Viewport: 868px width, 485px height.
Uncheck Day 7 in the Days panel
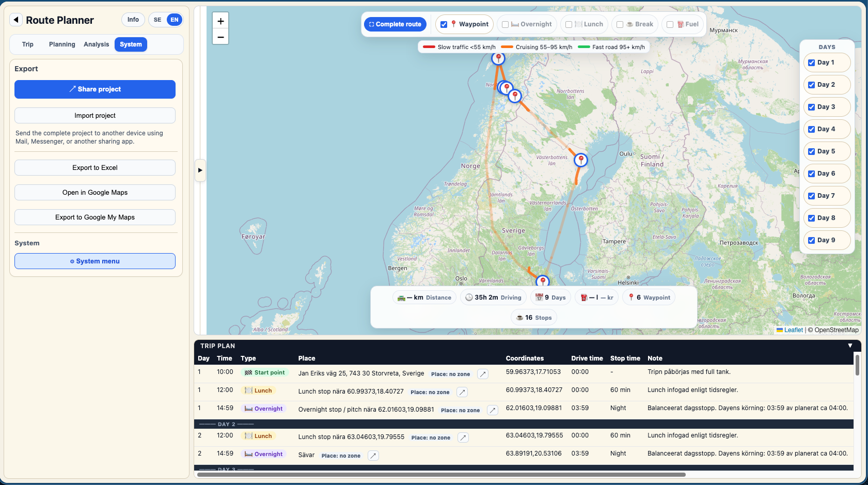pos(812,196)
